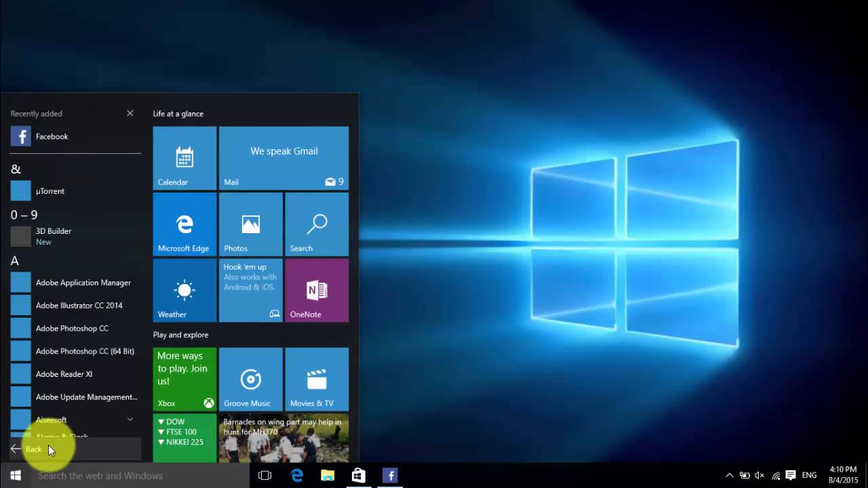Open Adobe Reader XI
The height and width of the screenshot is (488, 868).
click(x=75, y=374)
